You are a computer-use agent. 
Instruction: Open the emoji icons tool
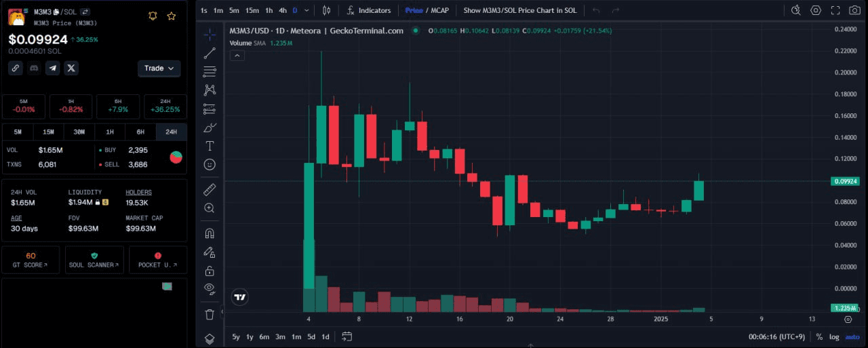point(210,164)
